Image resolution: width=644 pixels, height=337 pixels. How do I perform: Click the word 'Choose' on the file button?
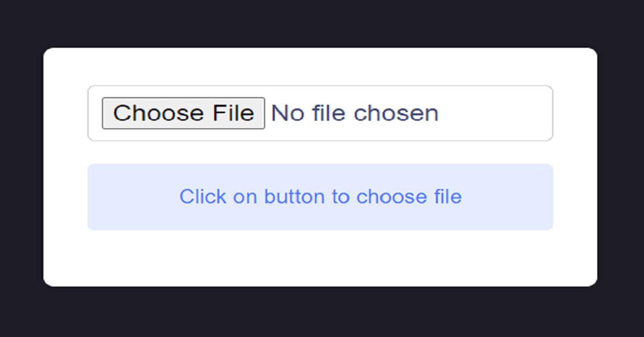[159, 113]
